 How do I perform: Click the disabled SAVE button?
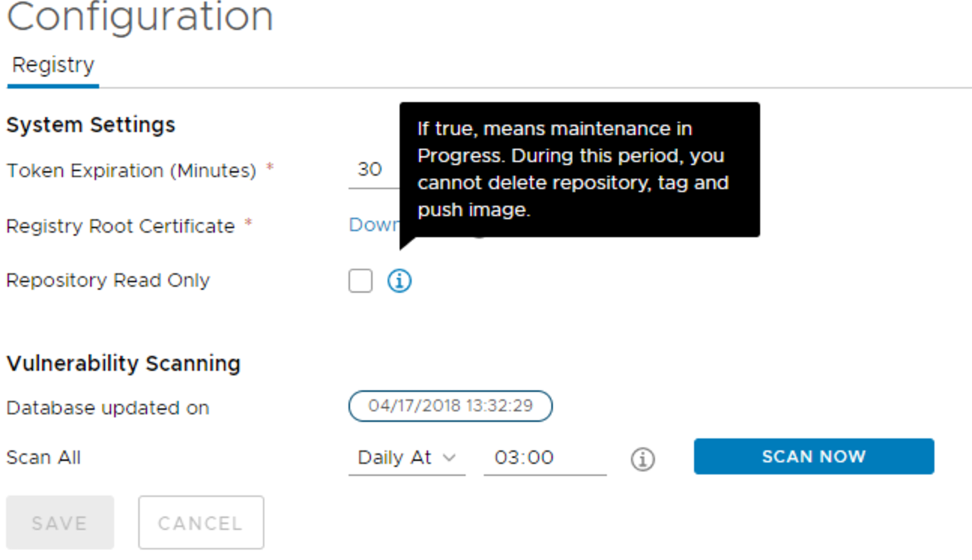click(60, 522)
